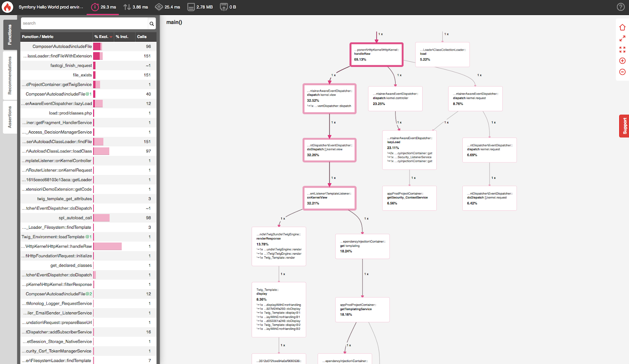Click the Twig_Template display 8.36% node
629x364 pixels.
point(279,310)
